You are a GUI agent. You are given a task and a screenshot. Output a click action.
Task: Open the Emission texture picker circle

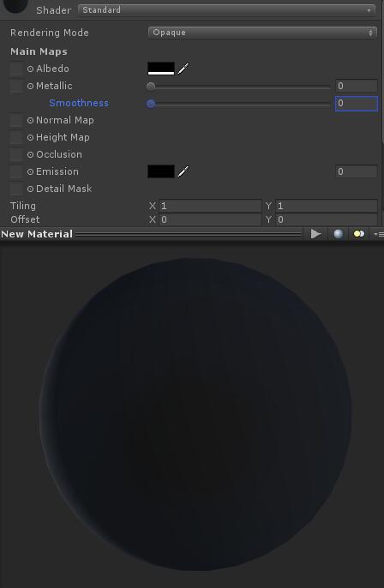[x=30, y=171]
